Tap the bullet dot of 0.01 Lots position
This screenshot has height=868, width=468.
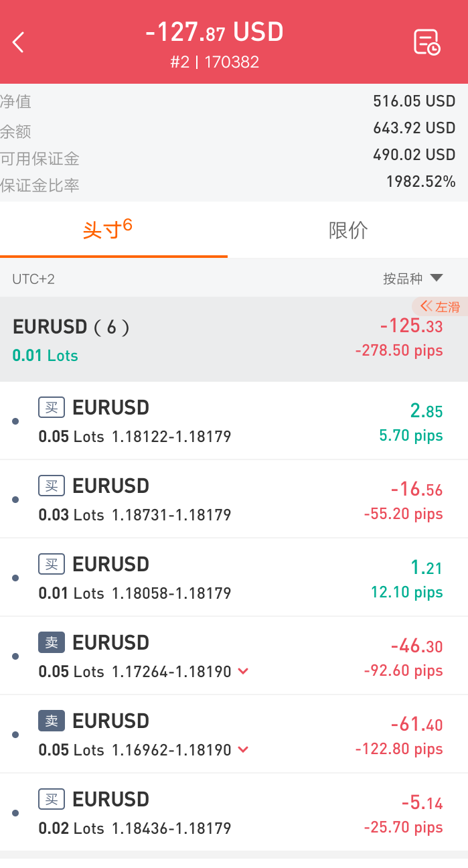click(x=15, y=577)
